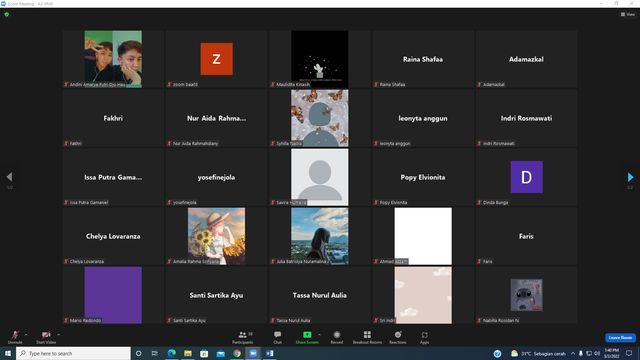Open the notification center icon
The image size is (640, 360).
pyautogui.click(x=629, y=353)
